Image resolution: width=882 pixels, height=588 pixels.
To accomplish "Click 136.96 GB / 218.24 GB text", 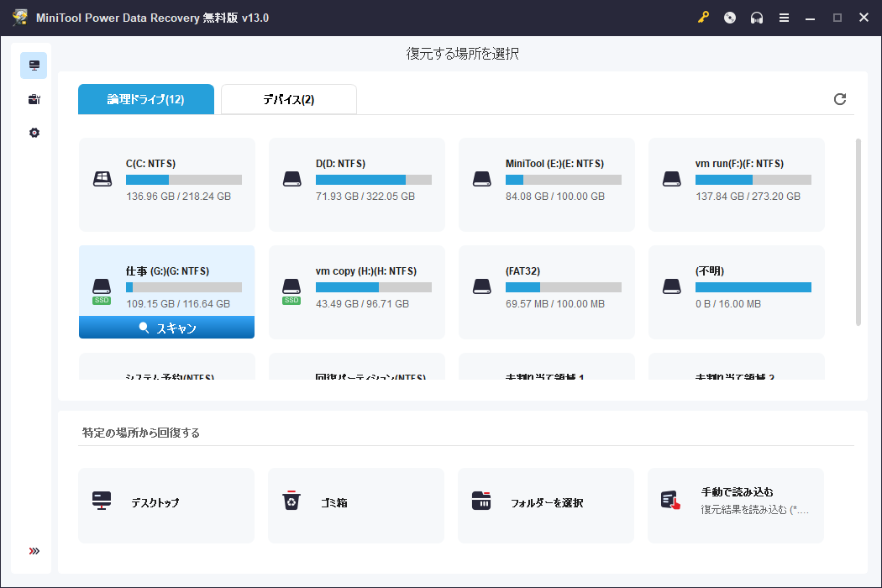I will (178, 197).
